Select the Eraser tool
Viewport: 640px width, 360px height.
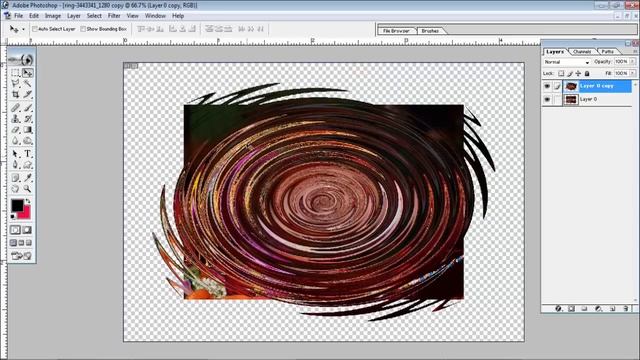[x=16, y=130]
